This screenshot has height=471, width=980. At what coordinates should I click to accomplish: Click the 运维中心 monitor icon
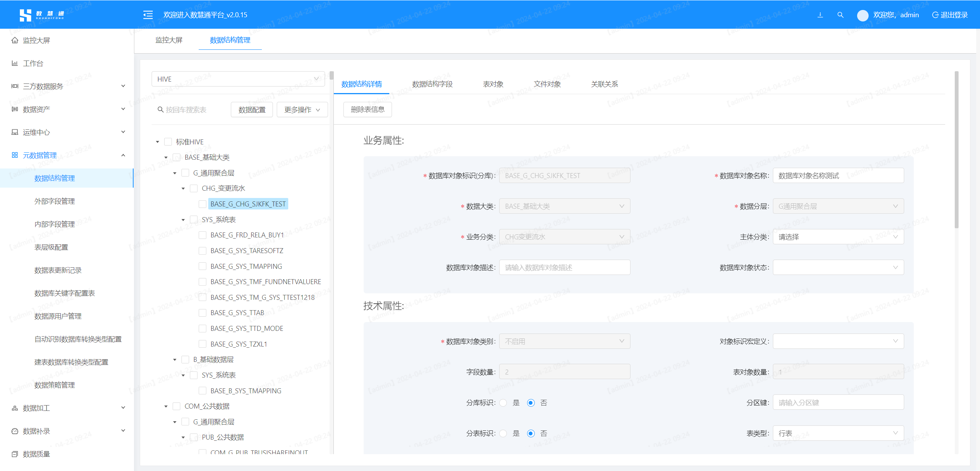15,132
